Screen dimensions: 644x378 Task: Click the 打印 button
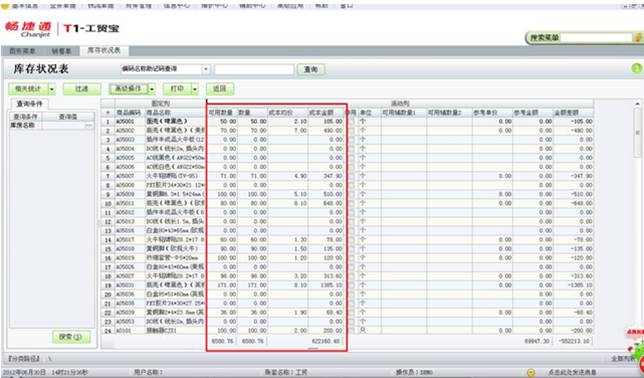point(177,89)
